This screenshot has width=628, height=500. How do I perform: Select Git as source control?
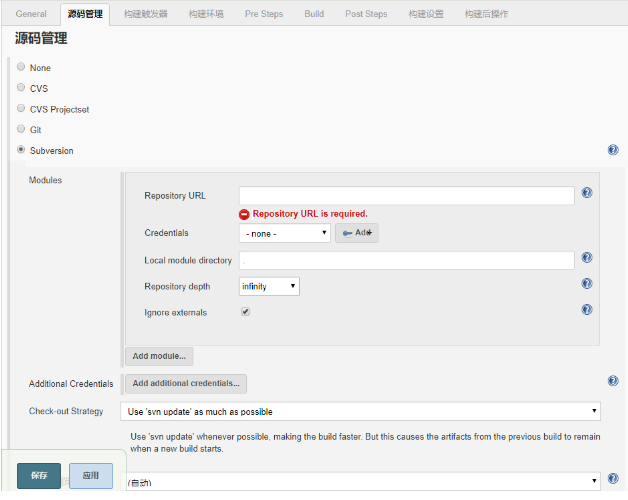[21, 129]
